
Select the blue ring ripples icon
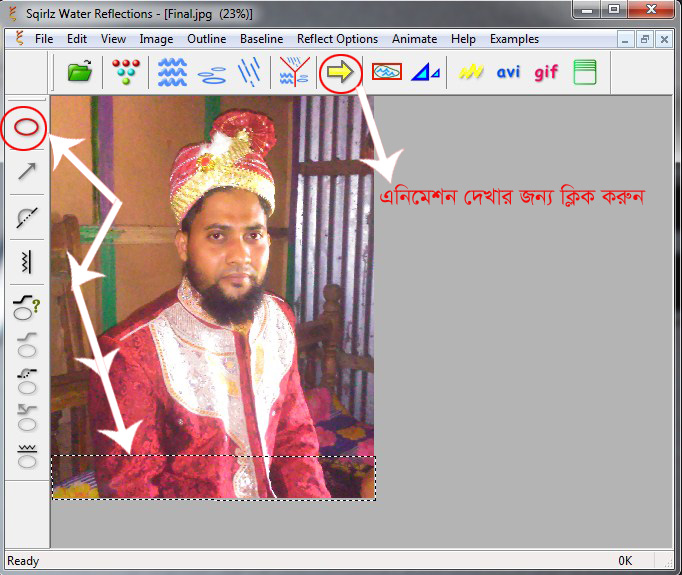click(x=212, y=75)
